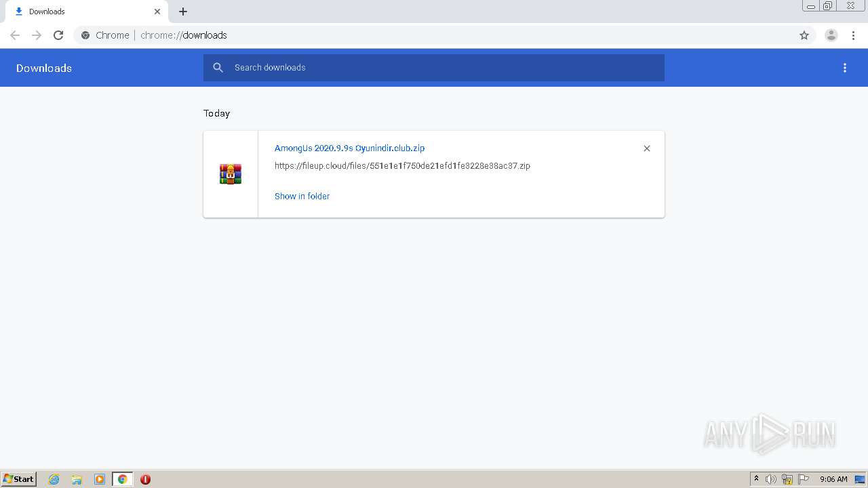Click the Downloads page heading
The height and width of the screenshot is (488, 868).
[44, 68]
